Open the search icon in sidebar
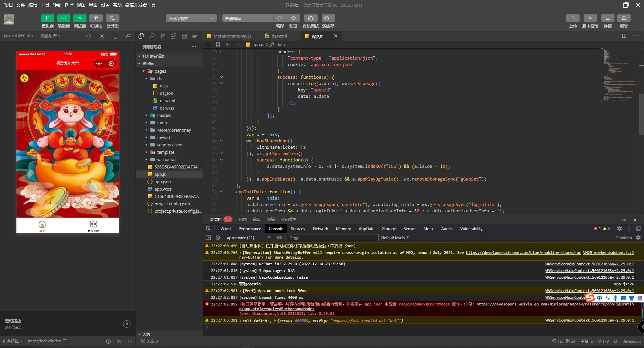 (152, 36)
